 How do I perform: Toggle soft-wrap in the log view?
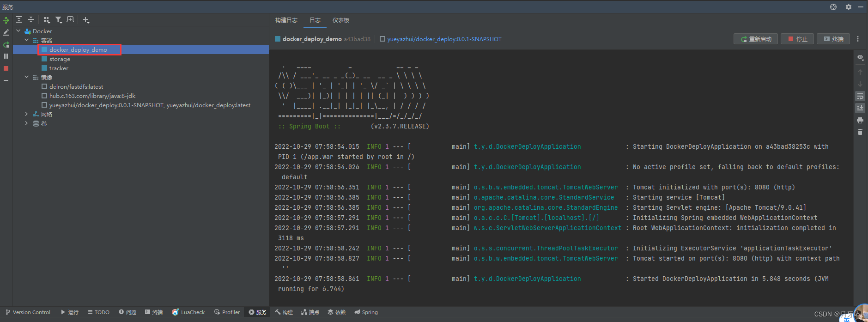tap(860, 96)
